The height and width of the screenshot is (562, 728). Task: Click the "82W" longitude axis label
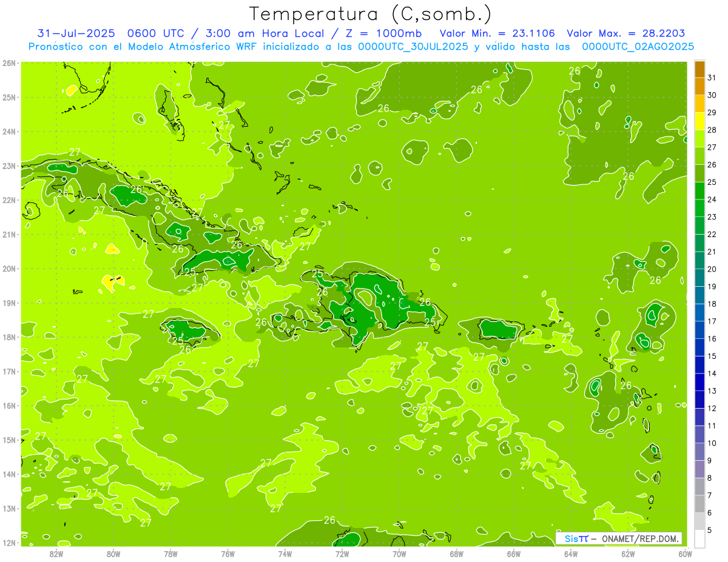pyautogui.click(x=56, y=554)
